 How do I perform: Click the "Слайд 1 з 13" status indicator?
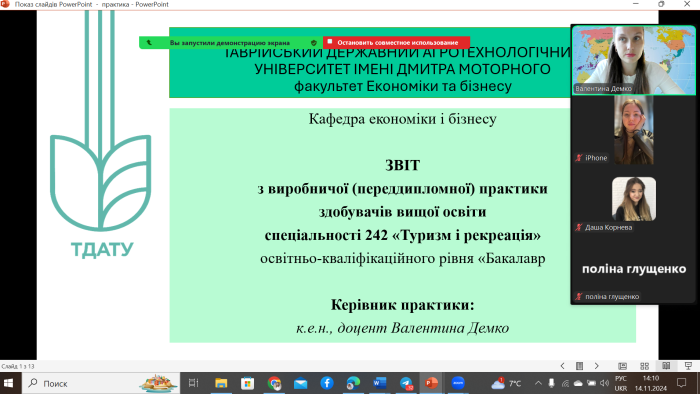coord(18,366)
